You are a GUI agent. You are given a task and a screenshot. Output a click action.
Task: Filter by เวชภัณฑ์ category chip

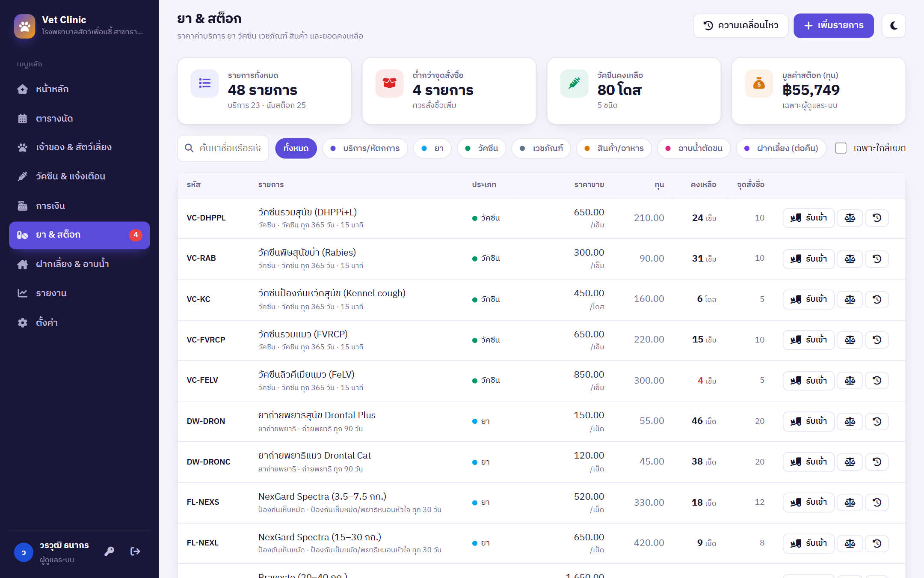tap(541, 148)
